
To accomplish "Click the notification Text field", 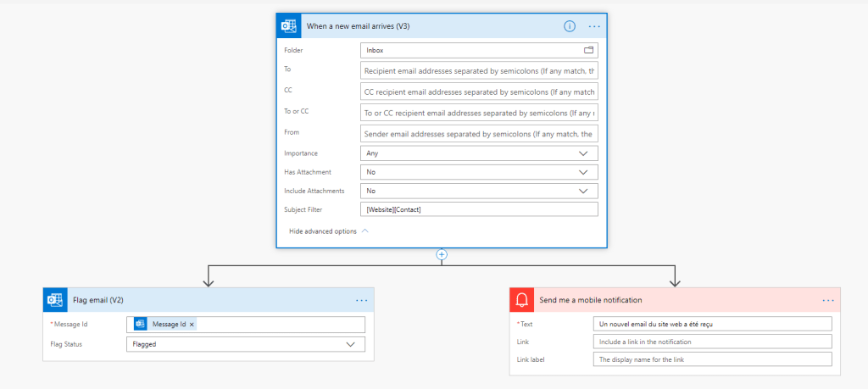I will coord(712,324).
